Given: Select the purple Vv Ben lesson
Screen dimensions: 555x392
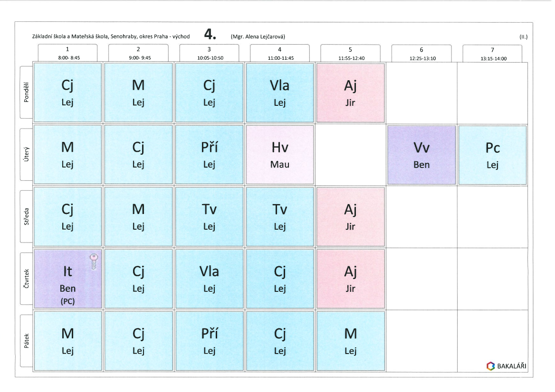Looking at the screenshot, I should (x=421, y=155).
